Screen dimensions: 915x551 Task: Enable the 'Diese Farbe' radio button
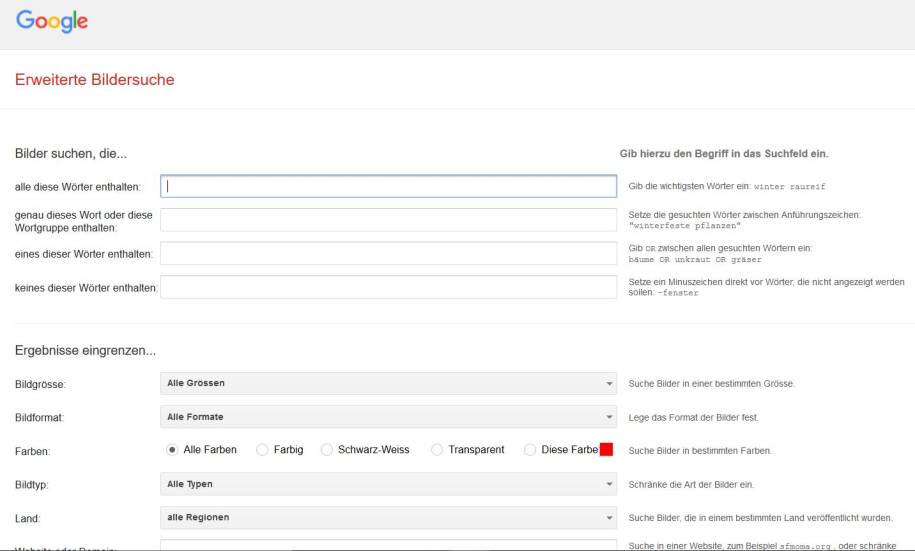[530, 450]
